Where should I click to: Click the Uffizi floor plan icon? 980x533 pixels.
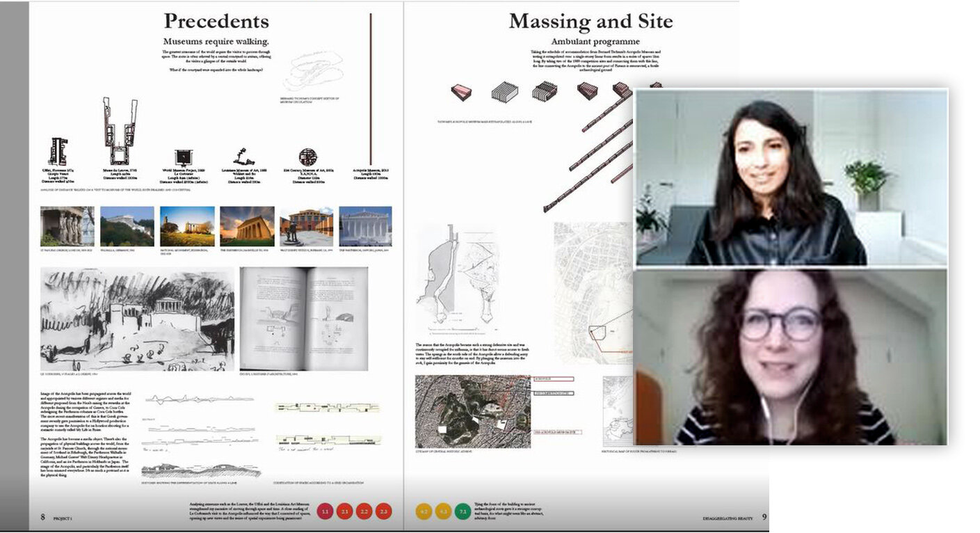[x=57, y=151]
